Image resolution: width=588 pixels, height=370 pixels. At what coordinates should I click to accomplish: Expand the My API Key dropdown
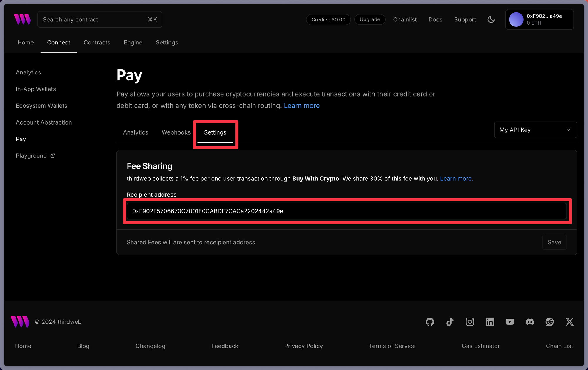click(x=535, y=130)
